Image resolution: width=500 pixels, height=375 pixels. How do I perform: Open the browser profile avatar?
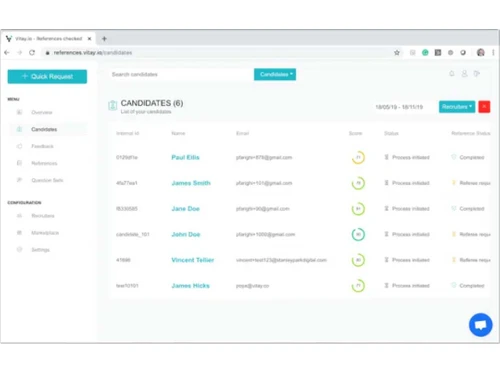click(481, 53)
